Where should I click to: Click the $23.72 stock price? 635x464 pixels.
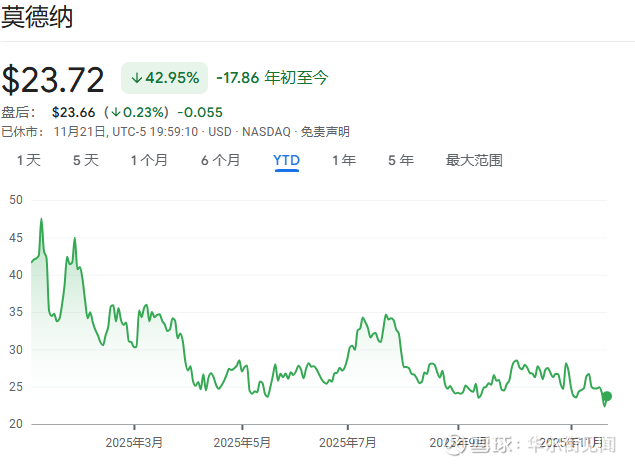coord(53,80)
